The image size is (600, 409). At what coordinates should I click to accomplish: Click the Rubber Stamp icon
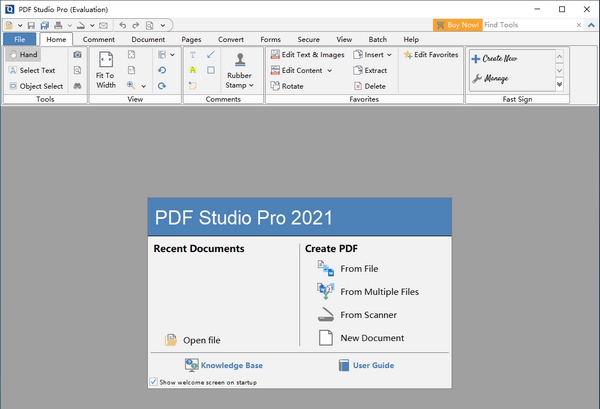[x=240, y=60]
